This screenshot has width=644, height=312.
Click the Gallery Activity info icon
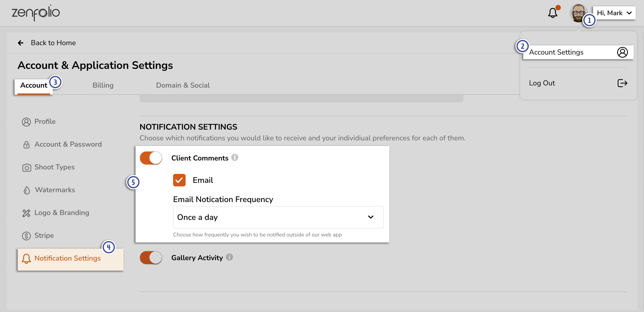point(229,257)
